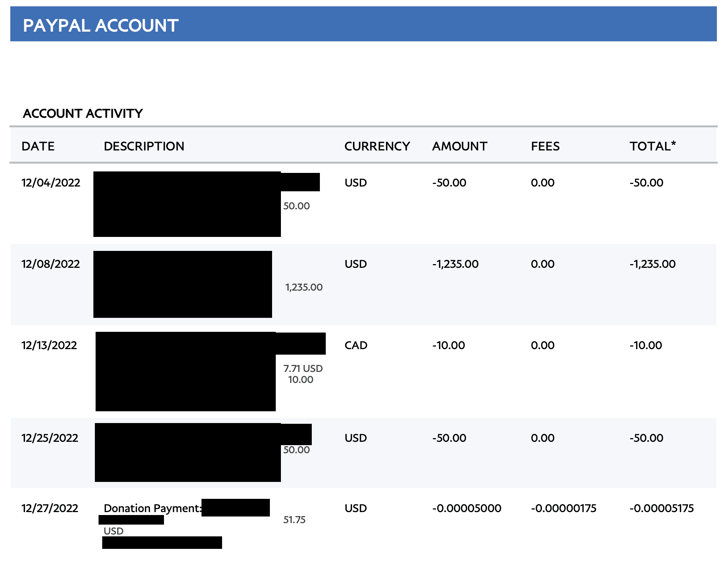
Task: Select the DATE column header
Action: (38, 146)
